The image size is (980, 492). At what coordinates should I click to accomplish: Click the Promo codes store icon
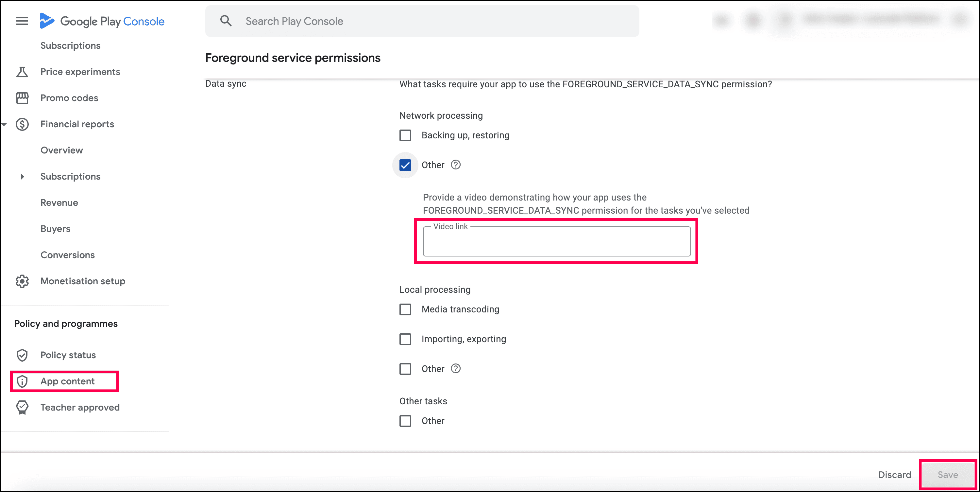pyautogui.click(x=22, y=98)
